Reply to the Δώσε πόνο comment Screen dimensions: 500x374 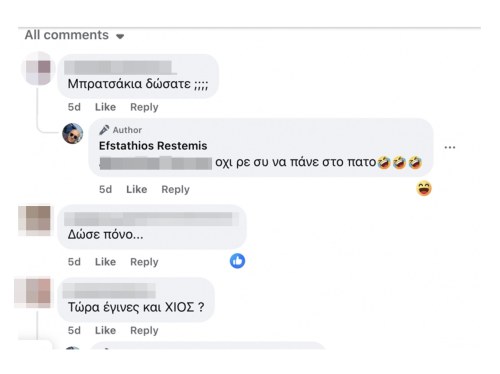click(144, 262)
